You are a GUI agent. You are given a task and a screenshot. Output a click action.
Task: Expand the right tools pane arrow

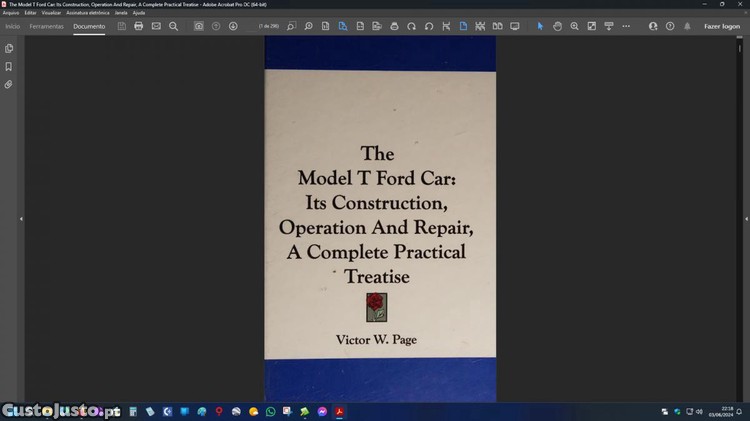745,218
